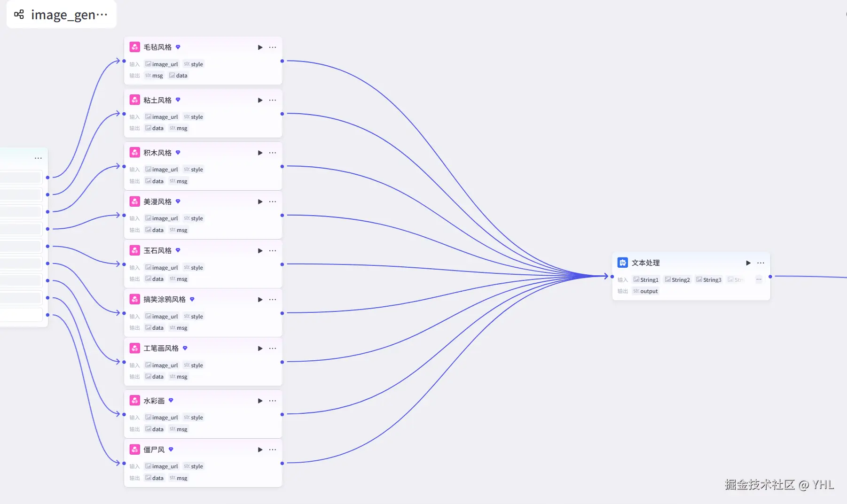The height and width of the screenshot is (504, 847).
Task: Click the msg output of 粘土风格 node
Action: click(179, 128)
